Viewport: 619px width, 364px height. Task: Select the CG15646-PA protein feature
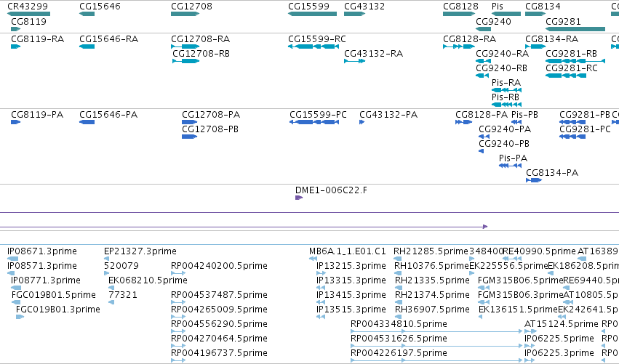point(87,122)
